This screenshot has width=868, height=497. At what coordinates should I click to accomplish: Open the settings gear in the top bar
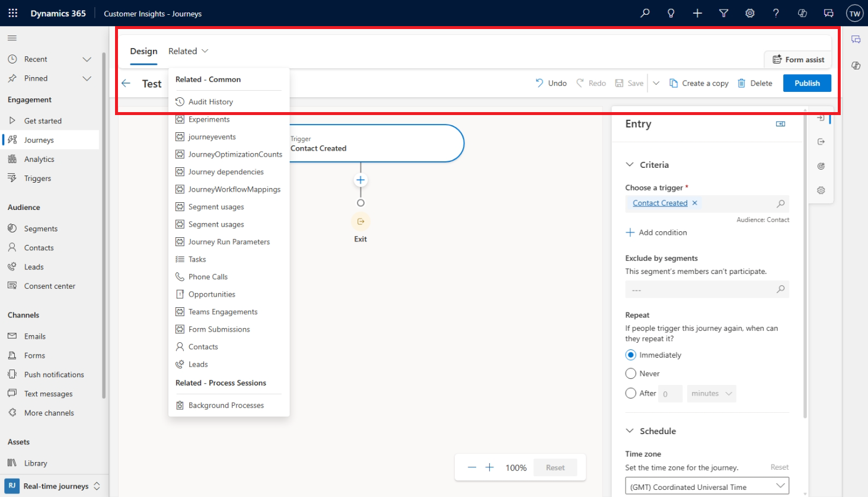[750, 13]
